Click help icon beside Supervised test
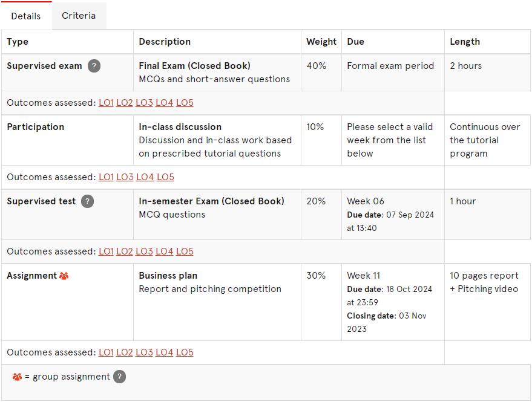Viewport: 532px width, 402px height. click(x=87, y=201)
